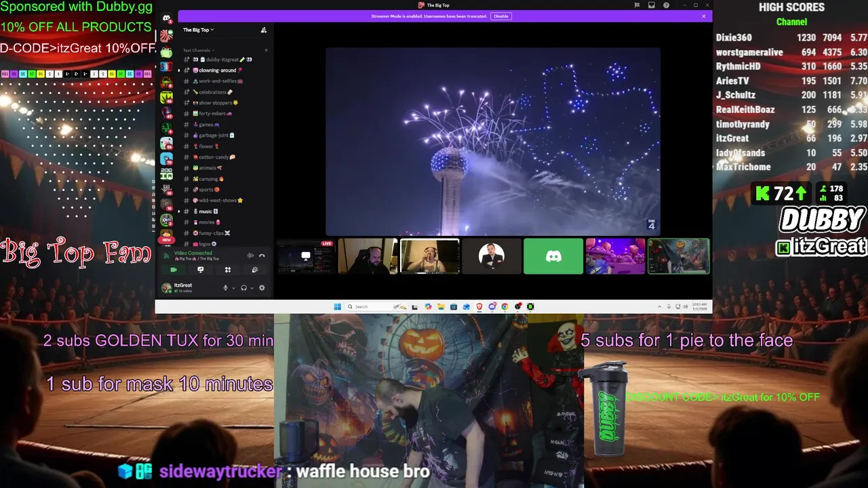Open Copilot from the taskbar
Image resolution: width=868 pixels, height=488 pixels.
[428, 307]
